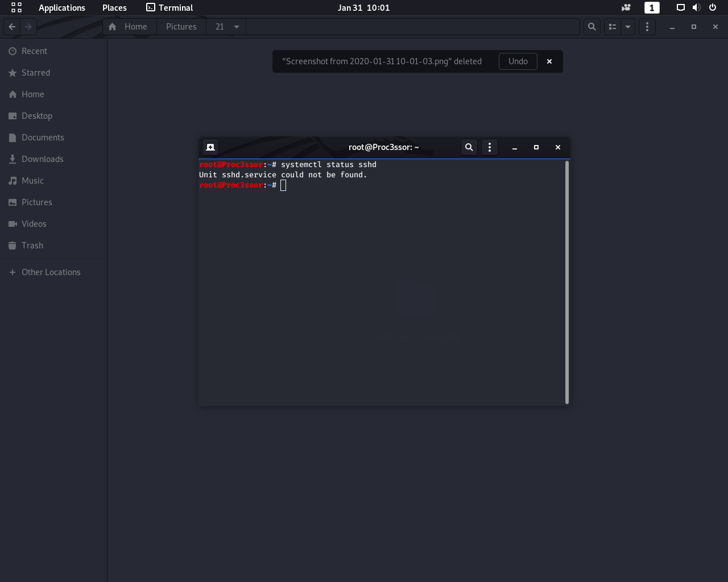The height and width of the screenshot is (582, 728).
Task: Click the display icon in system tray
Action: (x=680, y=7)
